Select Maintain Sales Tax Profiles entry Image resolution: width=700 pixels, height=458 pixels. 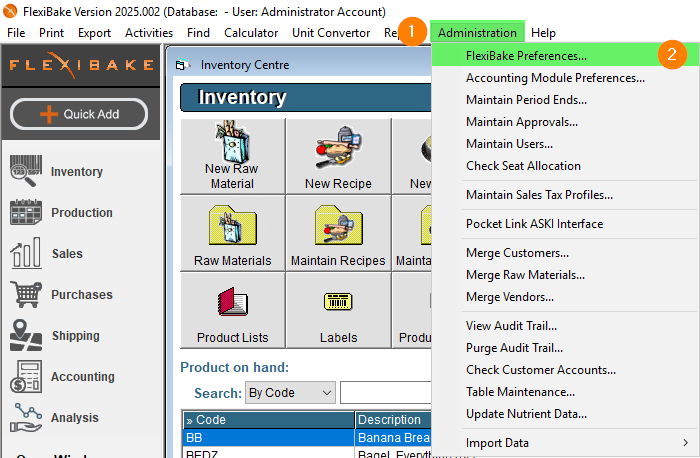click(x=565, y=195)
